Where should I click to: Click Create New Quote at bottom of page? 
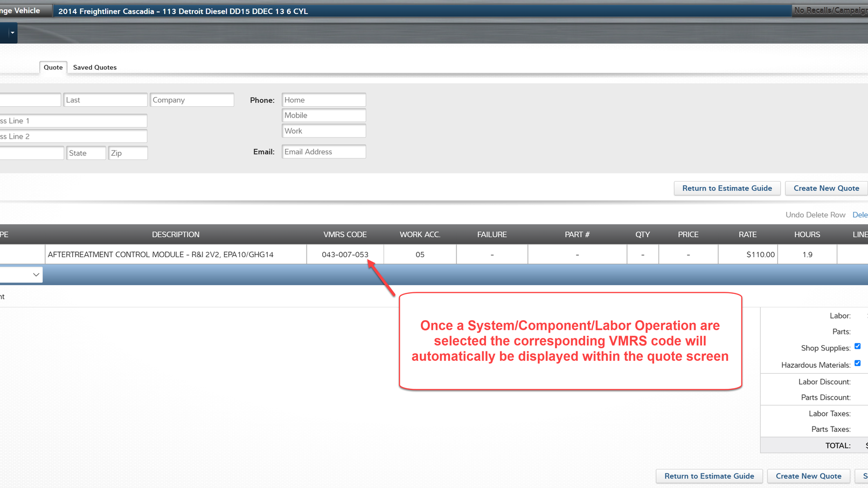coord(808,476)
